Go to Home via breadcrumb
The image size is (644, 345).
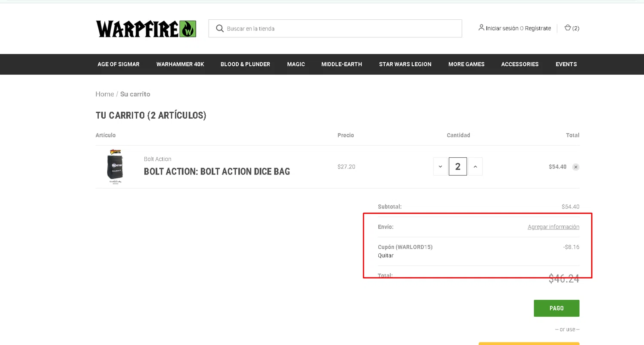pos(105,94)
